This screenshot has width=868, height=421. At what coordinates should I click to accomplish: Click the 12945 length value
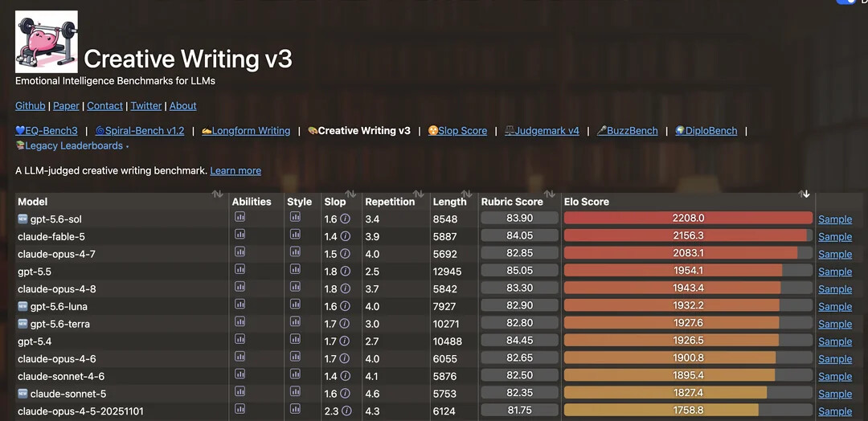click(448, 272)
